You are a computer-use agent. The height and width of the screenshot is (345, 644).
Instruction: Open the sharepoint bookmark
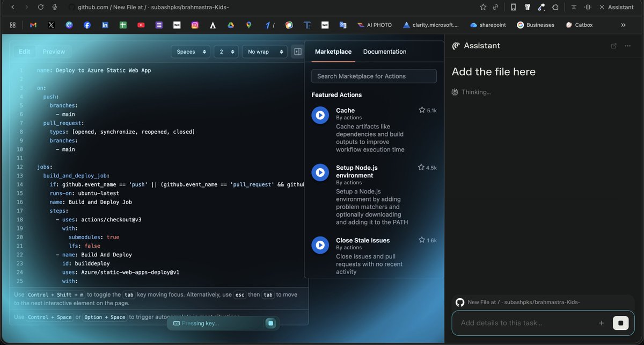pos(489,25)
